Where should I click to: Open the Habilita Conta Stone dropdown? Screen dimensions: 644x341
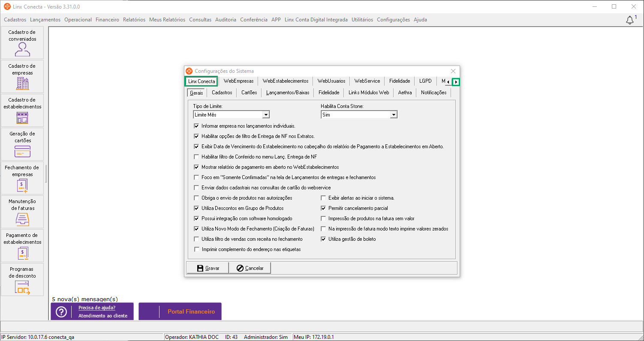tap(394, 115)
